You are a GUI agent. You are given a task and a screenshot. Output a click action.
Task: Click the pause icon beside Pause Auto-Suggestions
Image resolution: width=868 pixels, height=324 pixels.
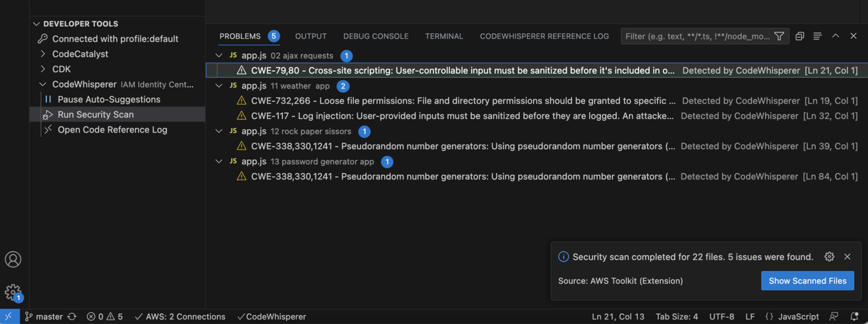[x=48, y=99]
